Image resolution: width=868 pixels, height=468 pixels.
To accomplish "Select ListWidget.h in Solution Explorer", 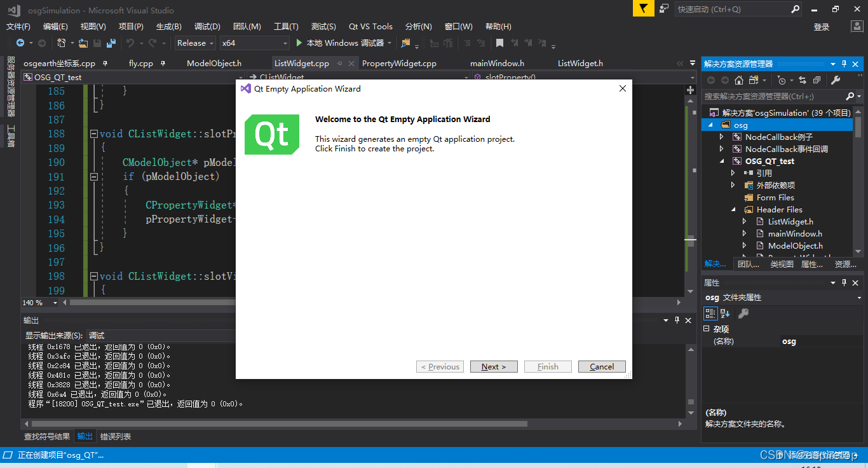I will [790, 222].
